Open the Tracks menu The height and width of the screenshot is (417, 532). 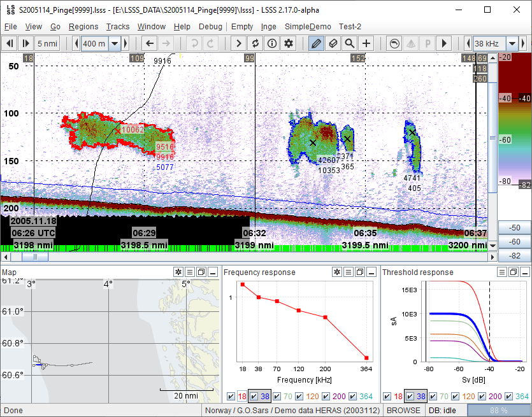[x=118, y=26]
